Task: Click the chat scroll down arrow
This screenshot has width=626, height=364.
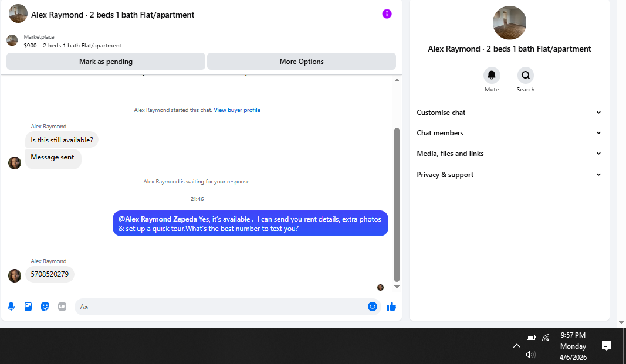Action: pos(397,287)
